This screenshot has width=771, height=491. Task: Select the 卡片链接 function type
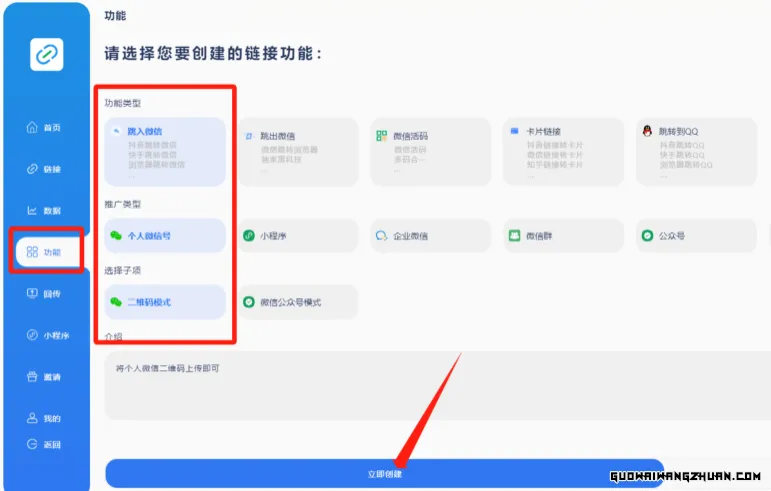point(563,152)
